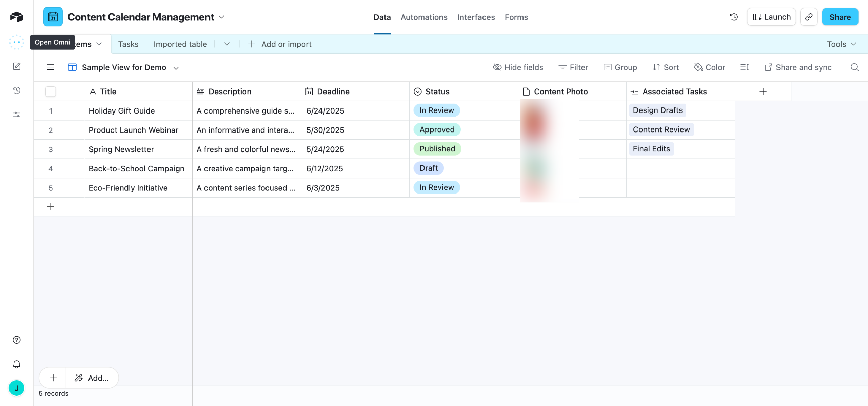This screenshot has height=406, width=868.
Task: Open Omni assistant in sidebar
Action: point(16,42)
